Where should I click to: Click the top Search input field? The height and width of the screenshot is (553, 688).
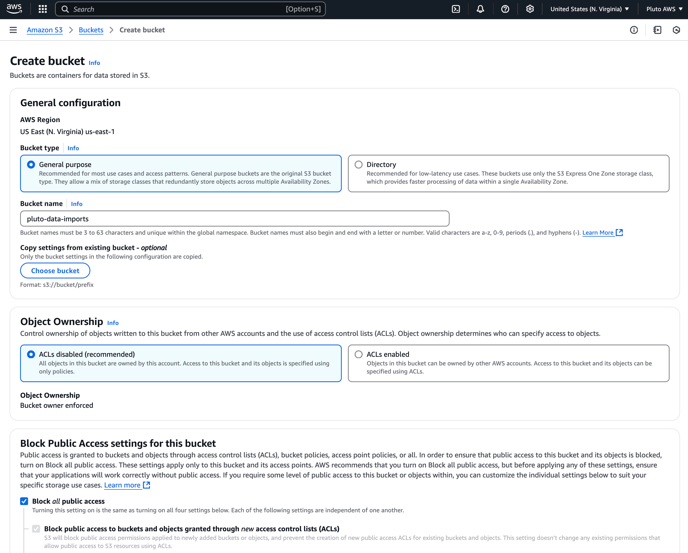pos(190,9)
